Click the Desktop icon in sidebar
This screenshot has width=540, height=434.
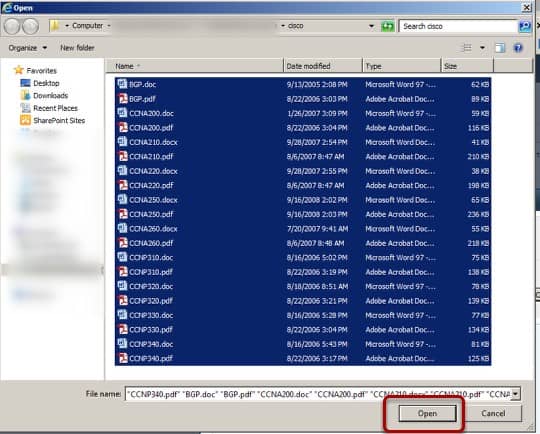(25, 83)
